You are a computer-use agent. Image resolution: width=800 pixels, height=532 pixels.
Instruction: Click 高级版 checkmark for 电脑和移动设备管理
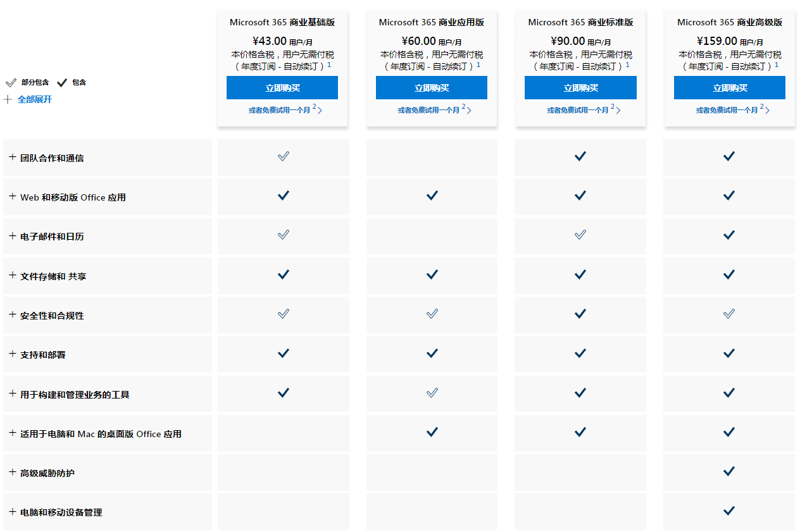point(729,510)
